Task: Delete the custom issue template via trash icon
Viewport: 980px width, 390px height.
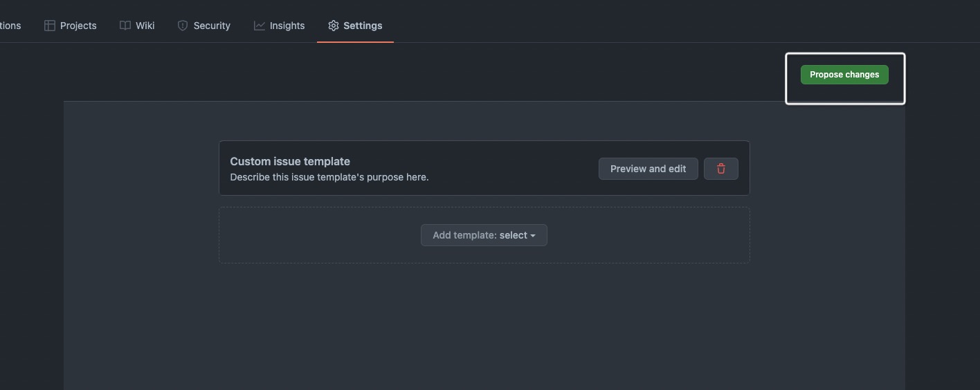Action: [x=721, y=169]
